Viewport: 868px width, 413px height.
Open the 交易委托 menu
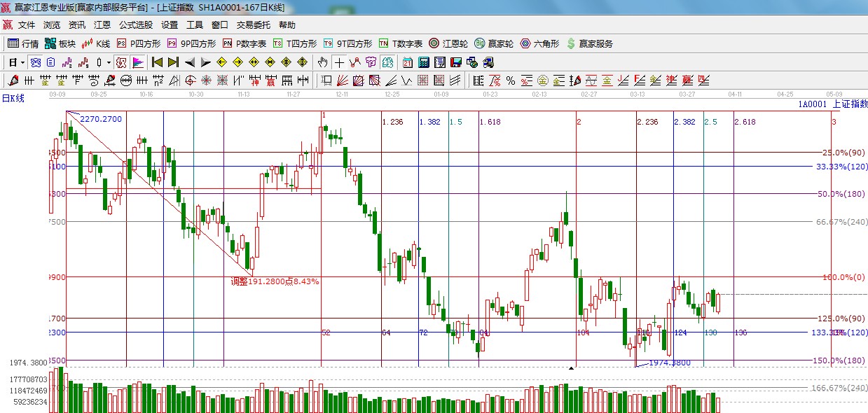253,24
